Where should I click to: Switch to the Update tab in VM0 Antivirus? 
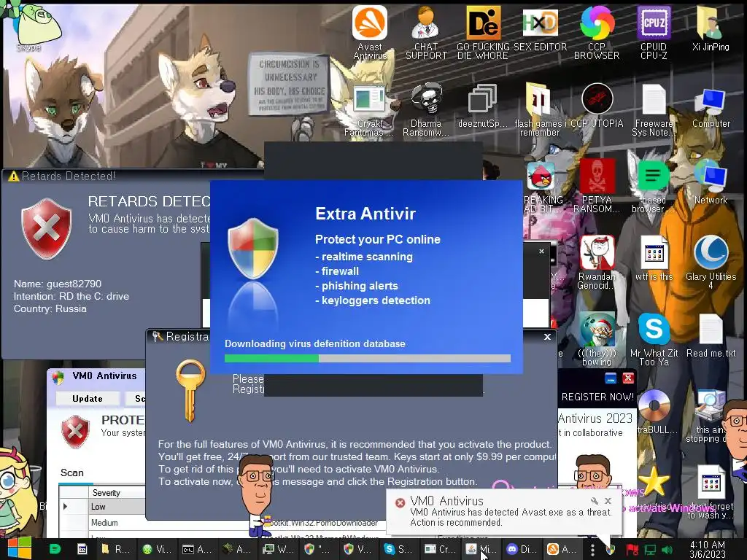click(88, 399)
